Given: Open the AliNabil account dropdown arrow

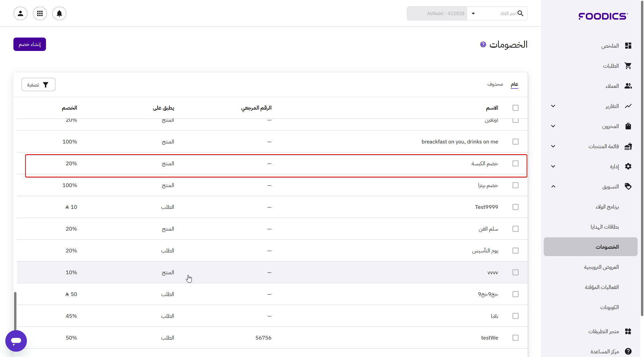Looking at the screenshot, I should (x=473, y=13).
